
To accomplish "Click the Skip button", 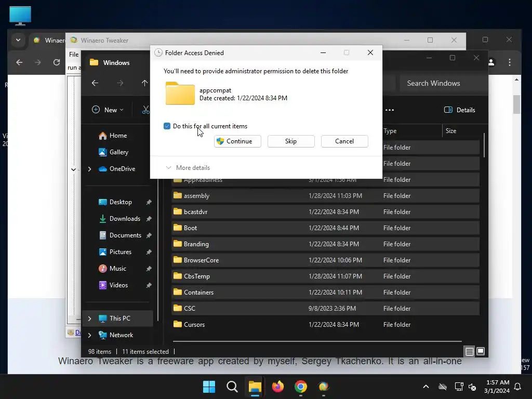I will click(x=291, y=141).
